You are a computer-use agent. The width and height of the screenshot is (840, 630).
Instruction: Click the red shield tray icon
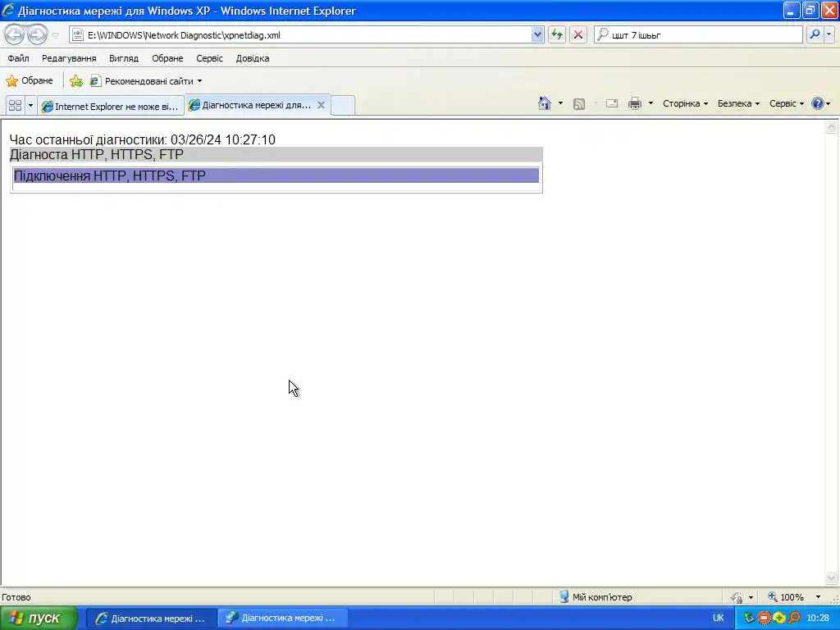pos(764,619)
